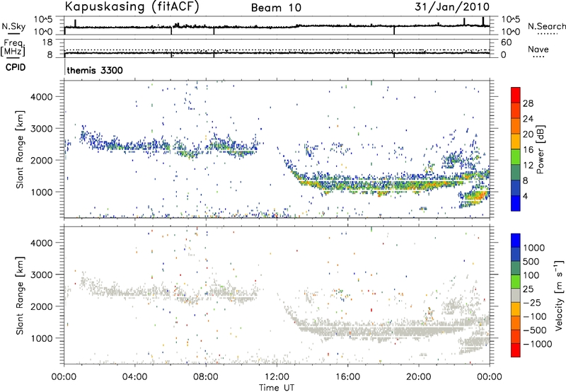Select the 'themis 3300' CPID text
Image resolution: width=566 pixels, height=392 pixels.
[95, 70]
